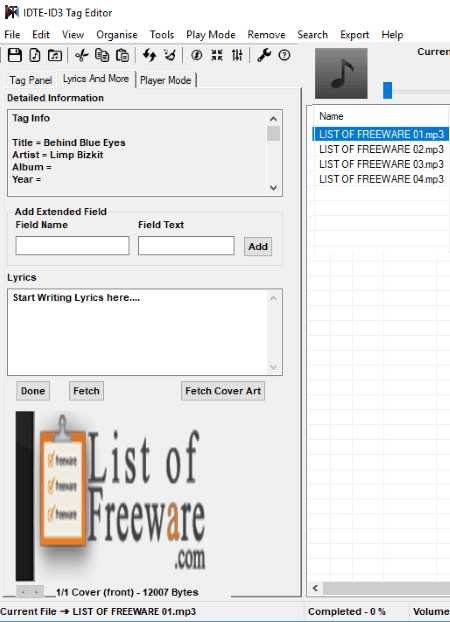The width and height of the screenshot is (450, 622).
Task: Click the Paste clipboard toolbar icon
Action: 122,55
